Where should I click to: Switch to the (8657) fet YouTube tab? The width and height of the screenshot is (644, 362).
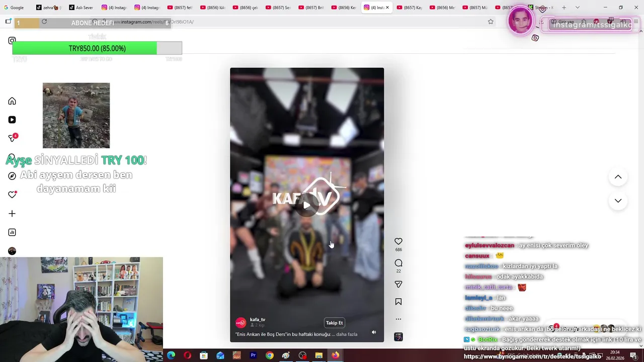coord(180,8)
